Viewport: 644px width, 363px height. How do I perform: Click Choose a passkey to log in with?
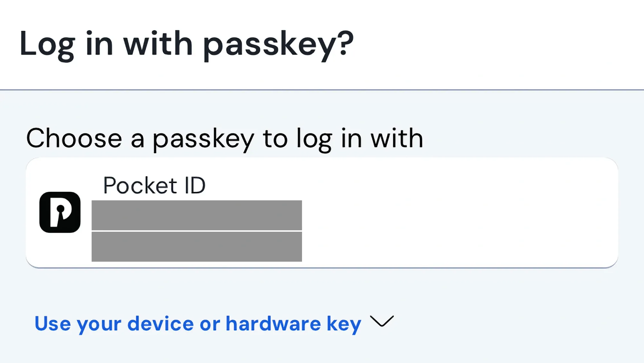225,139
